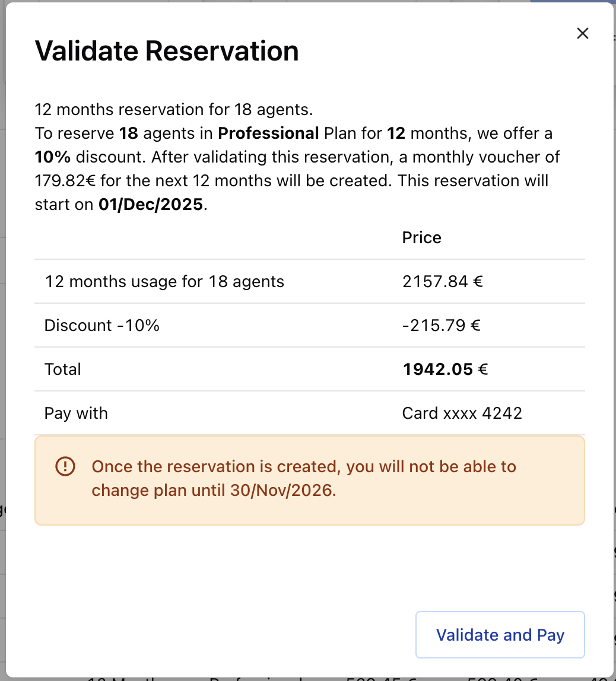Screen dimensions: 616x681
Task: Click the Price column header
Action: [421, 237]
